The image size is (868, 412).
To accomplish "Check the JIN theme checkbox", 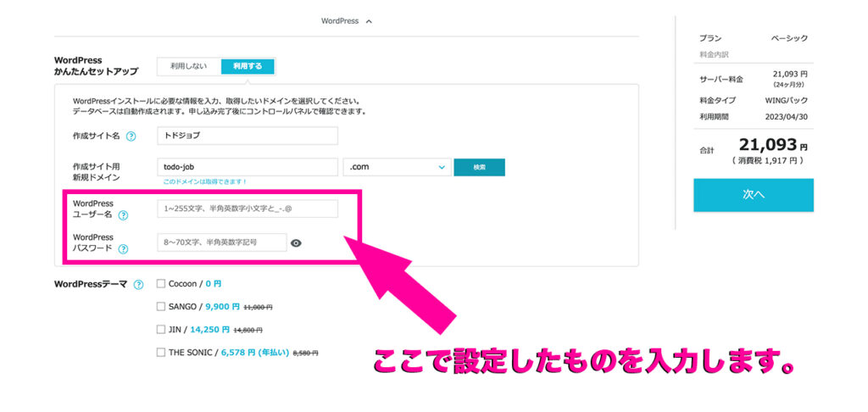I will [x=161, y=329].
